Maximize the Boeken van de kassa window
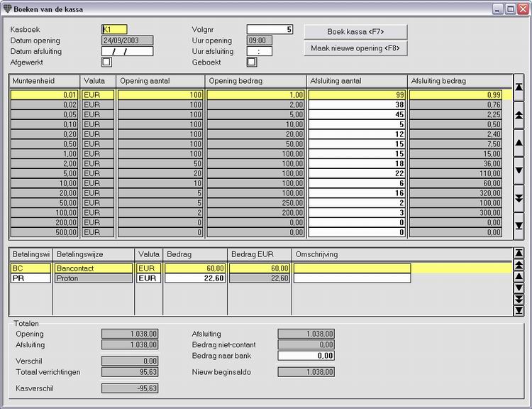532x409 pixels. click(510, 9)
